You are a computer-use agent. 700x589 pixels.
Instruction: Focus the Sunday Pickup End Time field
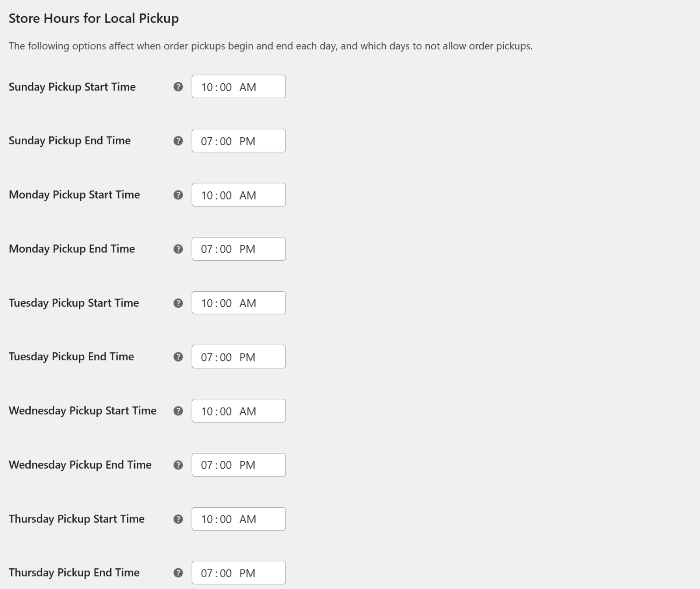click(238, 141)
